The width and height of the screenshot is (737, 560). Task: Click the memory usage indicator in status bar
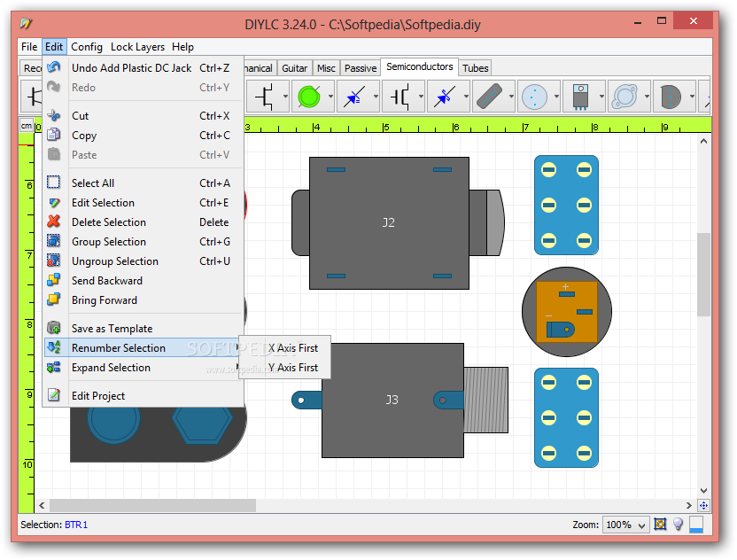click(696, 525)
